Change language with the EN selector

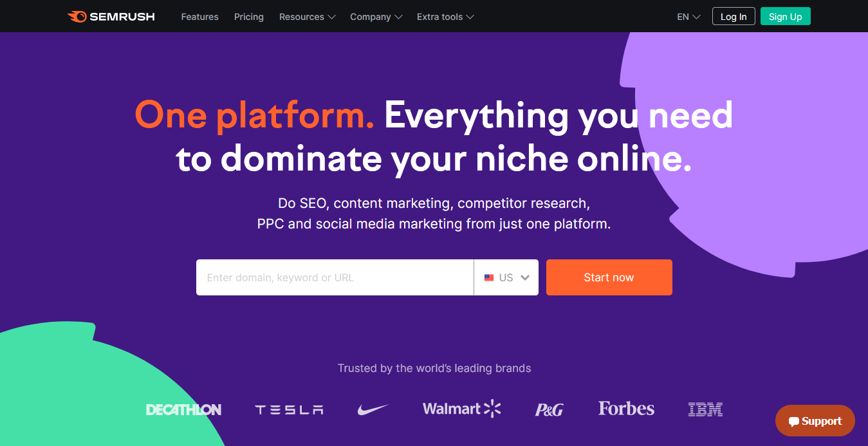[x=688, y=17]
